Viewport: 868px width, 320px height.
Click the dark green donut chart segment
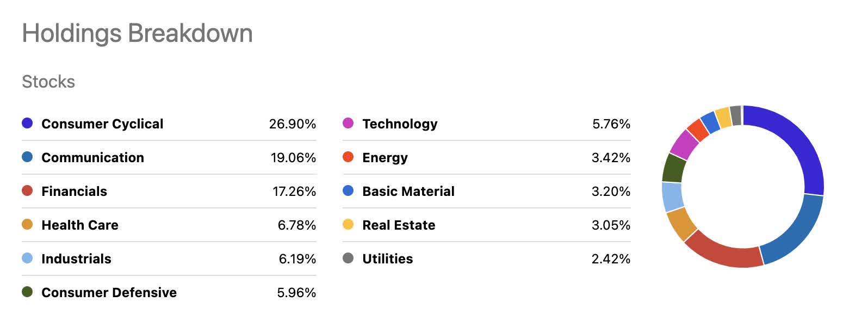[674, 168]
